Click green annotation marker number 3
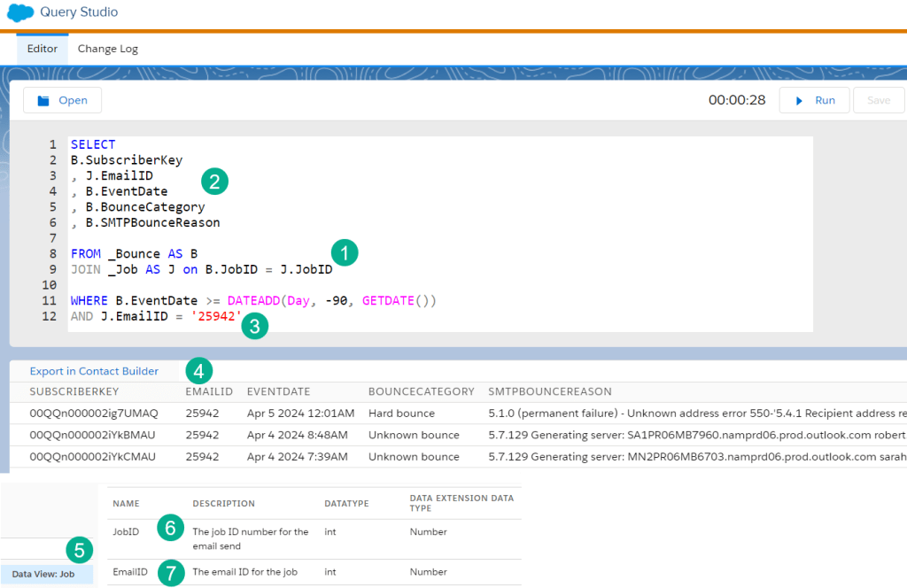The height and width of the screenshot is (588, 907). (x=255, y=326)
